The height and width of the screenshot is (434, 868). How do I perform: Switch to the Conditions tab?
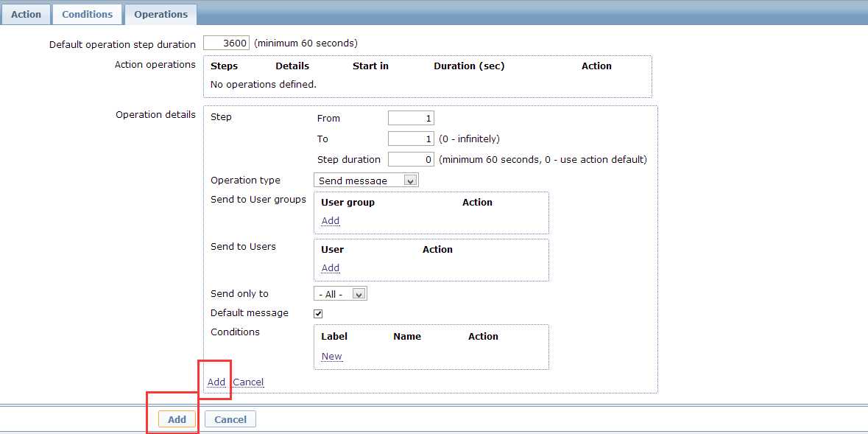[x=88, y=15]
